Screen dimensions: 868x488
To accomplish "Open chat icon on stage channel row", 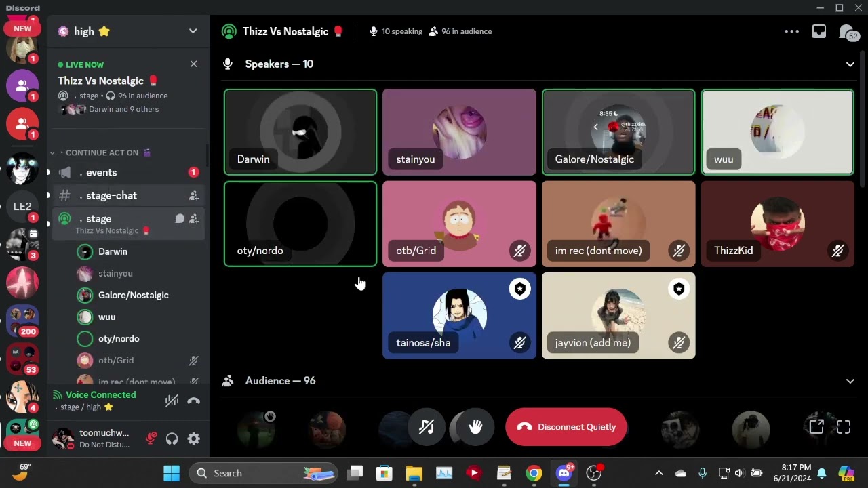I will pyautogui.click(x=180, y=219).
